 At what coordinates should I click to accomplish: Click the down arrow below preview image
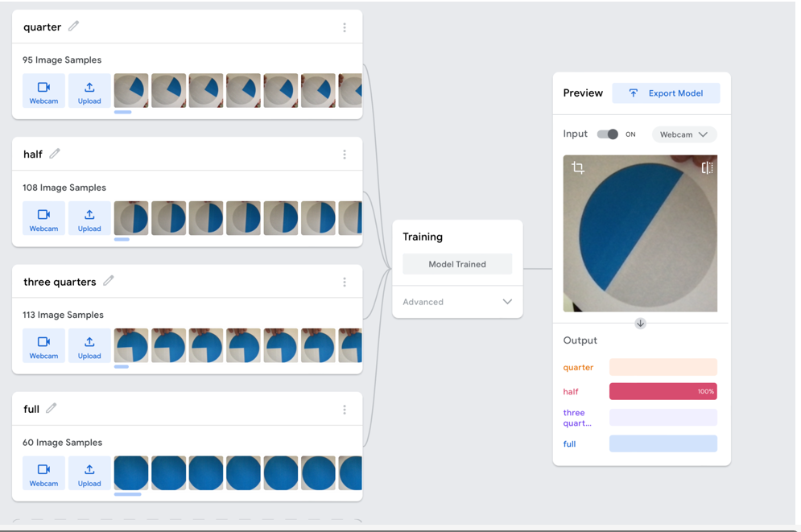click(x=640, y=324)
